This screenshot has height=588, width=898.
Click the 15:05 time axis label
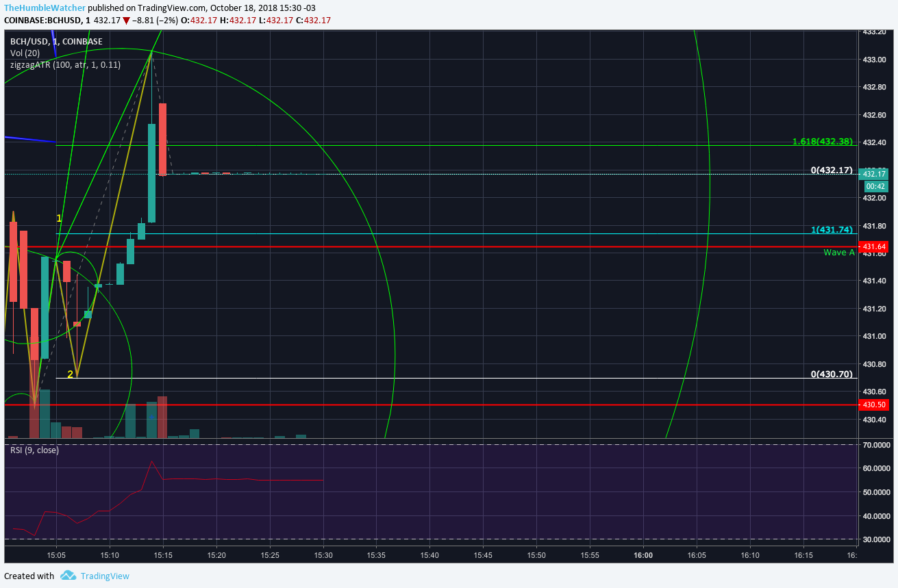coord(56,555)
